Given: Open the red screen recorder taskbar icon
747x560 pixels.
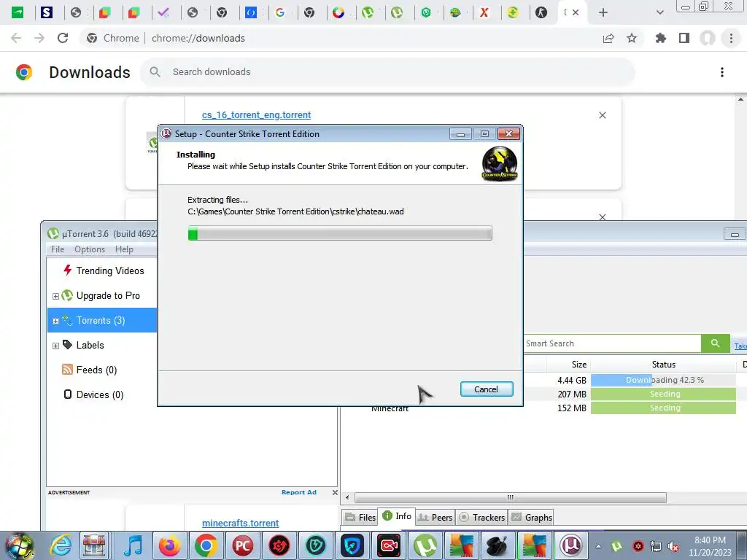Looking at the screenshot, I should tap(389, 545).
